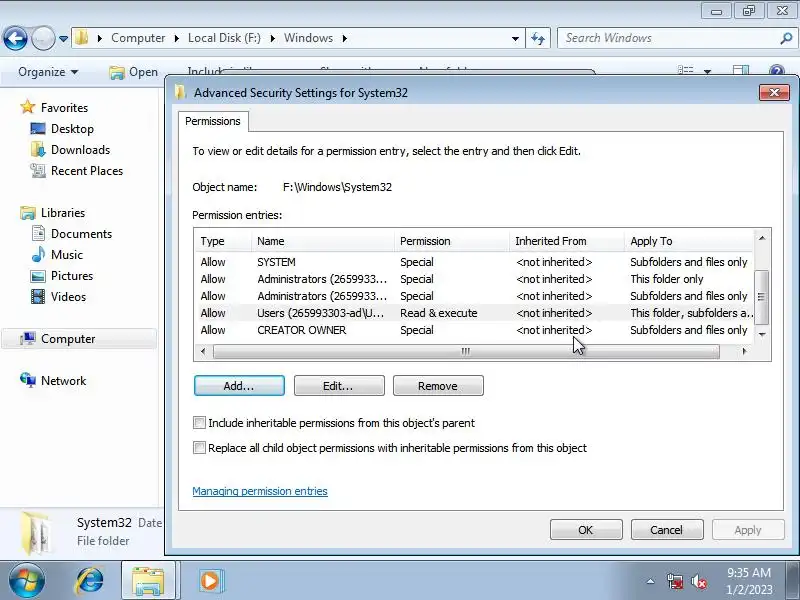This screenshot has width=800, height=600.
Task: Click the Back navigation arrow in Explorer
Action: (15, 38)
